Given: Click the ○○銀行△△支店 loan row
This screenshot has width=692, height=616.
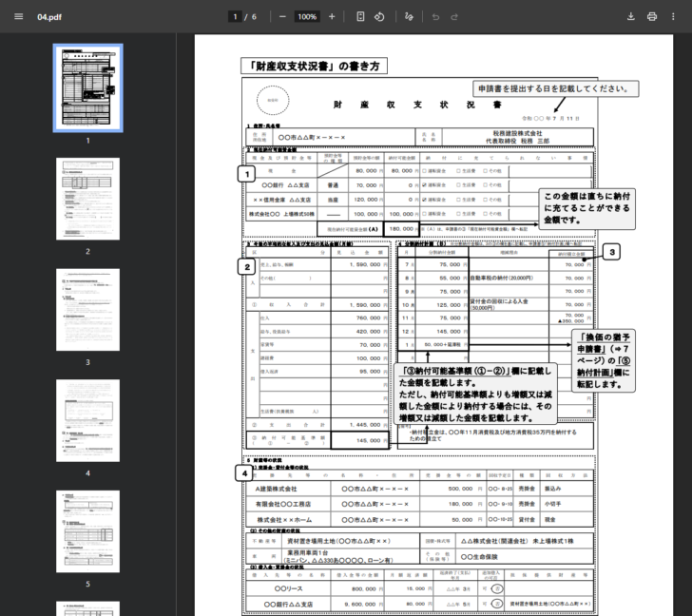Looking at the screenshot, I should (x=288, y=604).
